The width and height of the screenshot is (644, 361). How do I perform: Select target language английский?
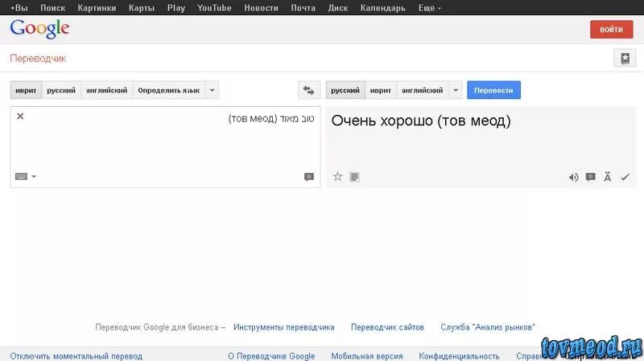pos(422,90)
